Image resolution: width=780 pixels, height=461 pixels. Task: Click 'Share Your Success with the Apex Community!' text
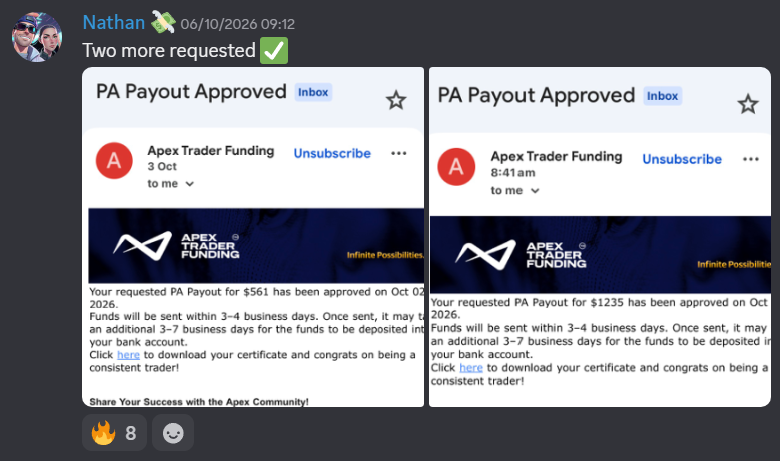click(x=199, y=402)
